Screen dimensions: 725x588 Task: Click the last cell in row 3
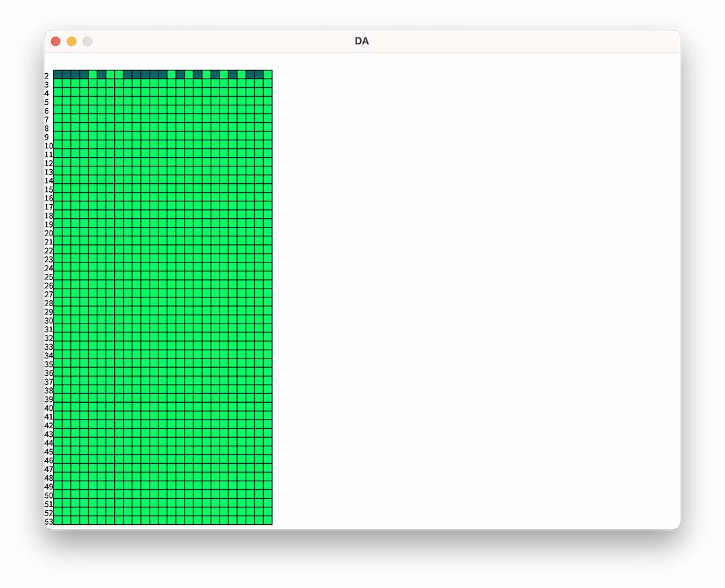click(268, 83)
